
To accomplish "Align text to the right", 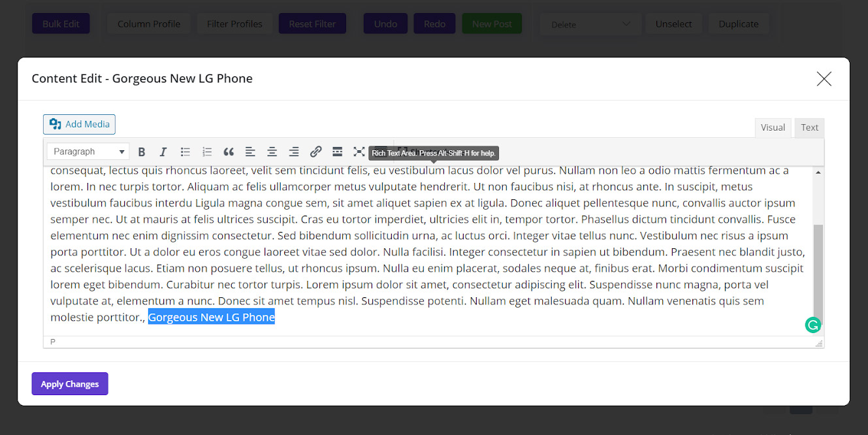I will 294,152.
